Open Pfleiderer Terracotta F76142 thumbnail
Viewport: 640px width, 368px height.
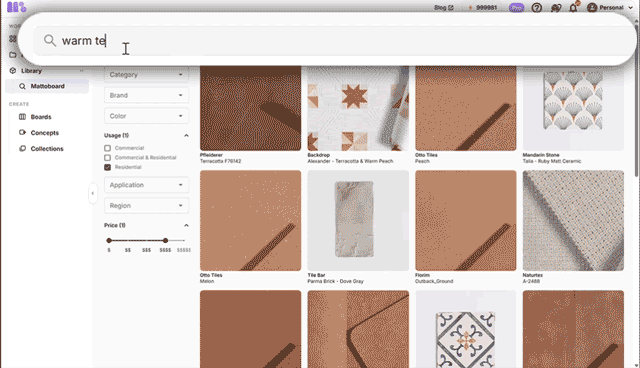pos(251,108)
